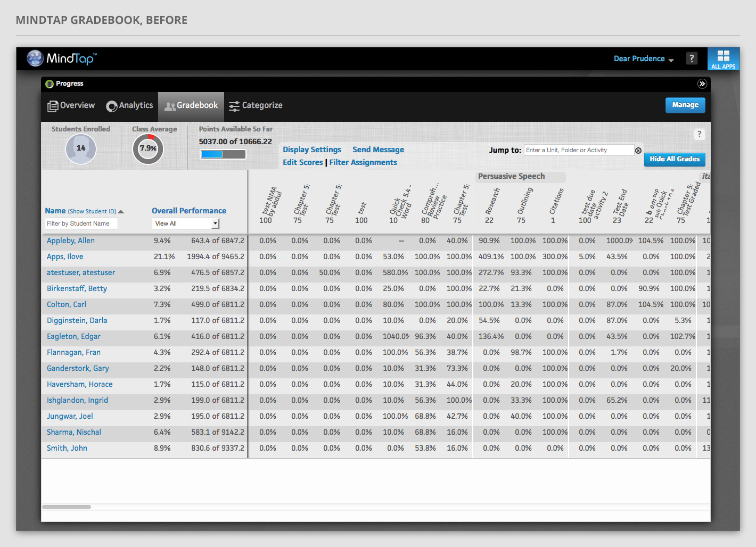Toggle Show Student ID next to Name

point(92,211)
